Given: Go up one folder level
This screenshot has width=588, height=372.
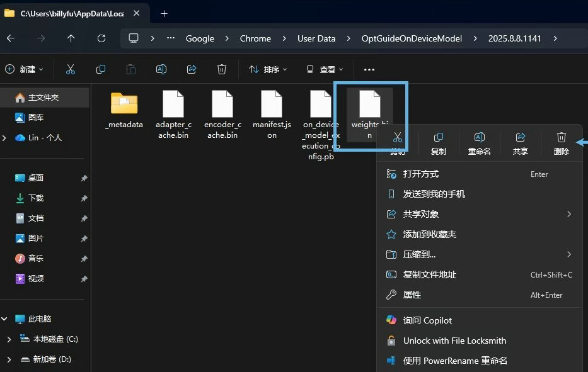Looking at the screenshot, I should pos(71,38).
